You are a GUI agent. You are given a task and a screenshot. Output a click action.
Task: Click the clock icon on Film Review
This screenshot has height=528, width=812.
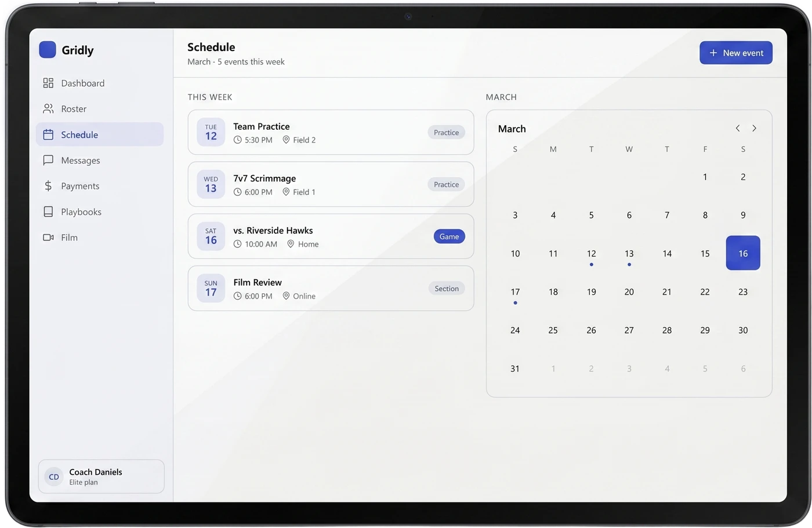pos(237,296)
